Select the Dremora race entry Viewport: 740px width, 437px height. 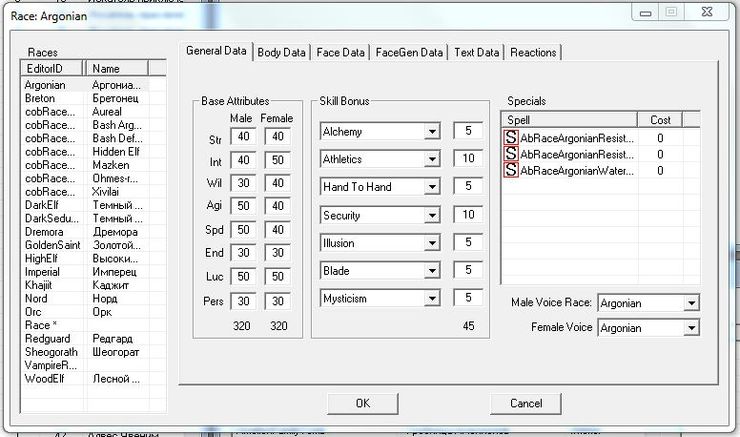(43, 231)
